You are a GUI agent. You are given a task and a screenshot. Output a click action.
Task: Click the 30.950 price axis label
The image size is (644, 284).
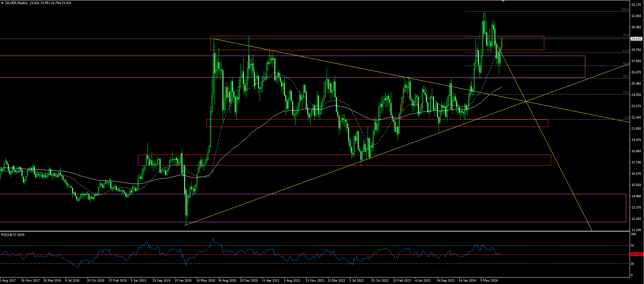(636, 27)
